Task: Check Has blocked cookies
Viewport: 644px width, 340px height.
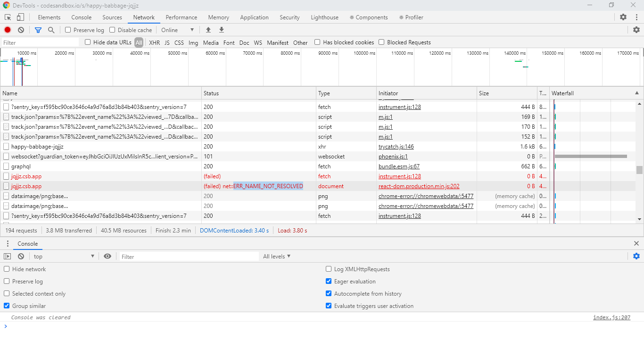Action: 317,42
